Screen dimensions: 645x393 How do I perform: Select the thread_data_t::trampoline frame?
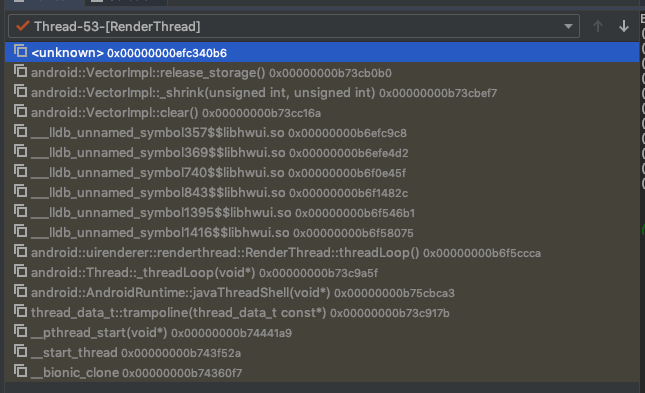pos(322,313)
